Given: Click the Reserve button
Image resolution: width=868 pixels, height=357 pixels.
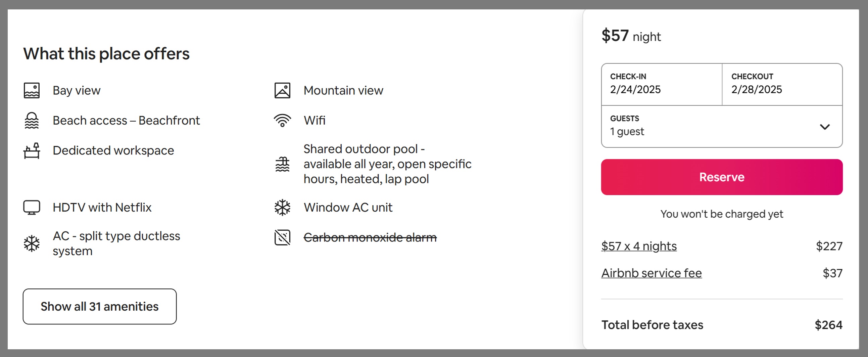Looking at the screenshot, I should click(x=722, y=177).
